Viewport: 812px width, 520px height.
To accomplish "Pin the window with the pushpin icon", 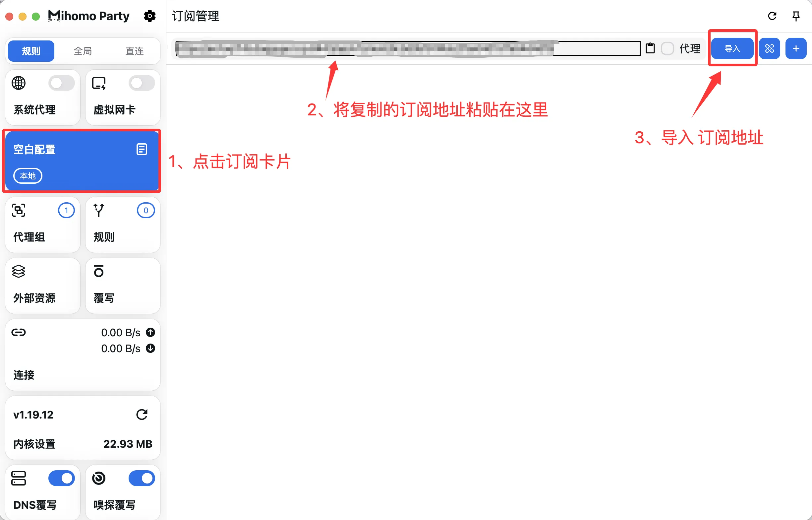I will coord(796,16).
